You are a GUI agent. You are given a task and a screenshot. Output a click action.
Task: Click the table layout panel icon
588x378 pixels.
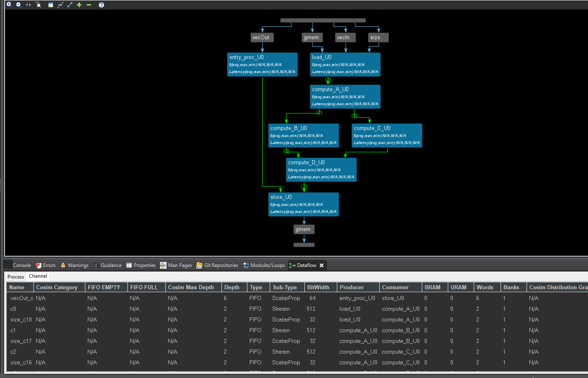[x=50, y=5]
